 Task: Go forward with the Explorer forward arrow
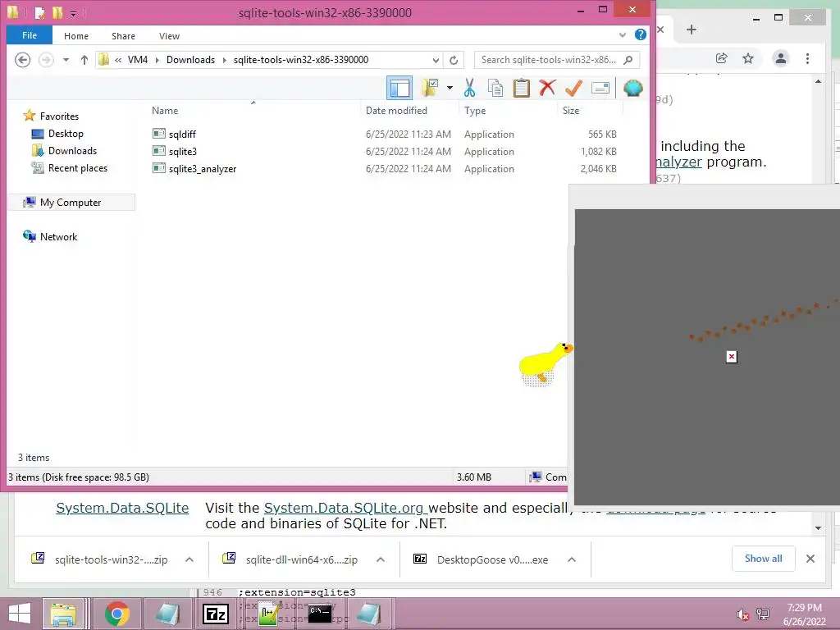point(47,59)
